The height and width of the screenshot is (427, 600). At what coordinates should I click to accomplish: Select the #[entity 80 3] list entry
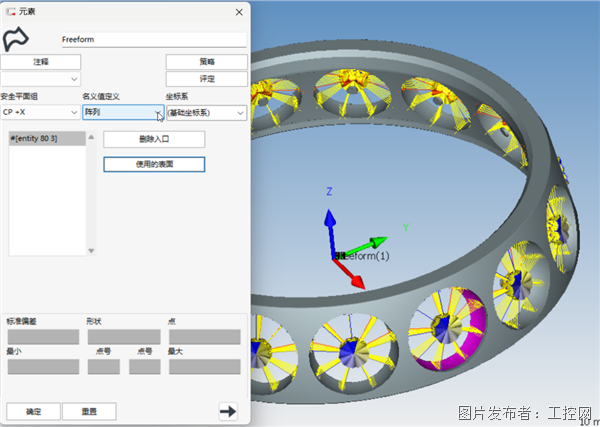click(33, 137)
